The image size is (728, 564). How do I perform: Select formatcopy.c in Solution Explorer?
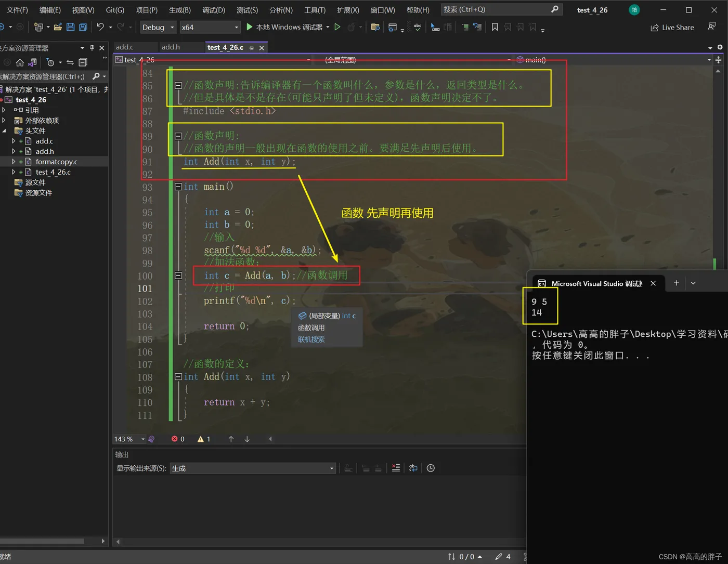pos(56,162)
